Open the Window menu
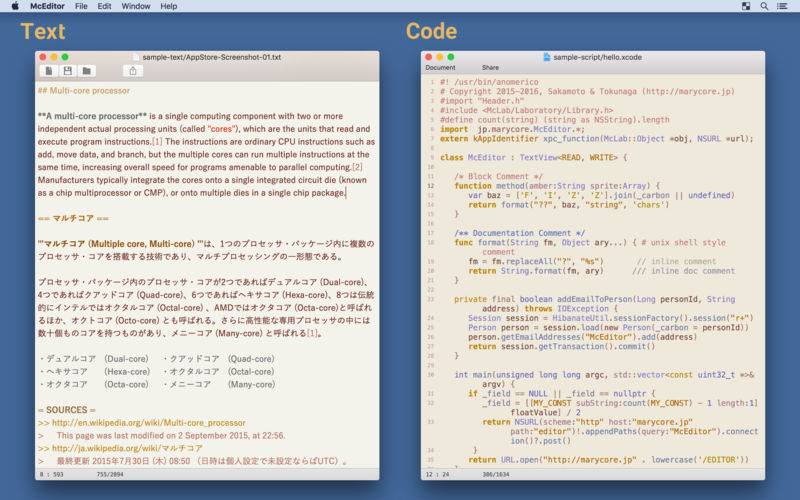 coord(136,6)
